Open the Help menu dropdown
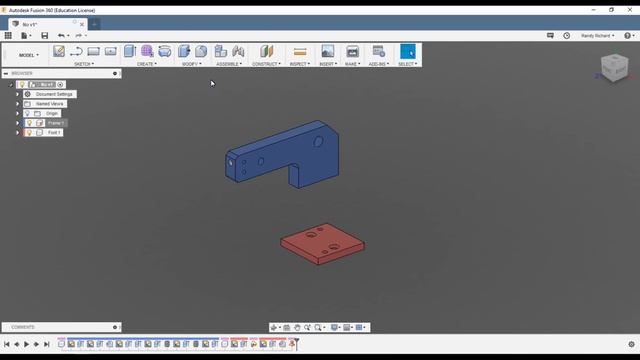 click(630, 36)
